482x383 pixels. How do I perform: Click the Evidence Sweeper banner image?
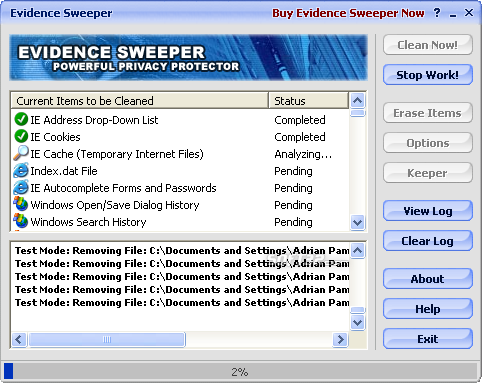[x=189, y=57]
